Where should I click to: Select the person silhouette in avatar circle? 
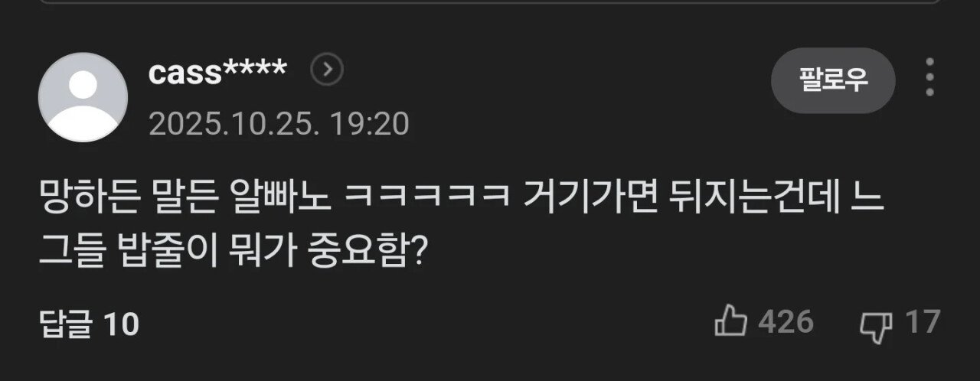pyautogui.click(x=83, y=103)
